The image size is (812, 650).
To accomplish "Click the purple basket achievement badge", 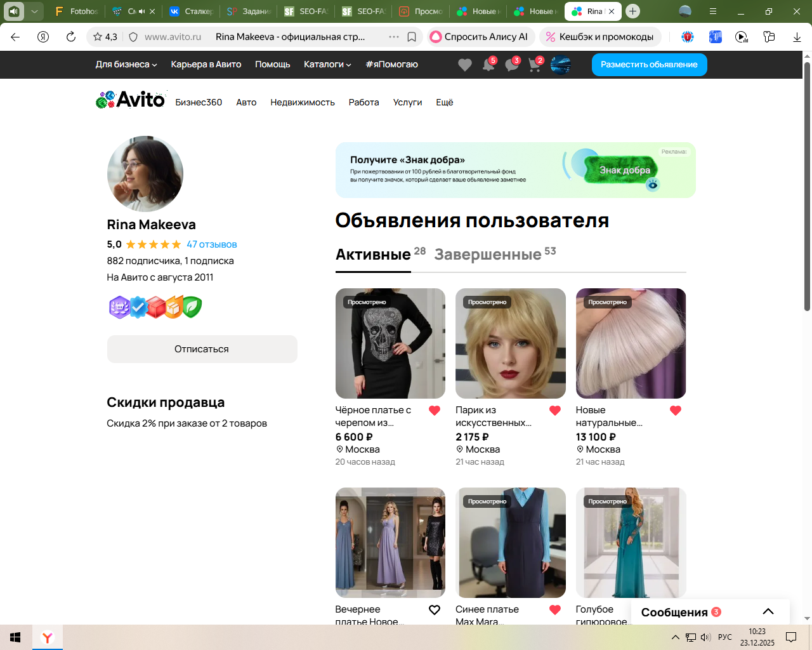I will tap(119, 307).
